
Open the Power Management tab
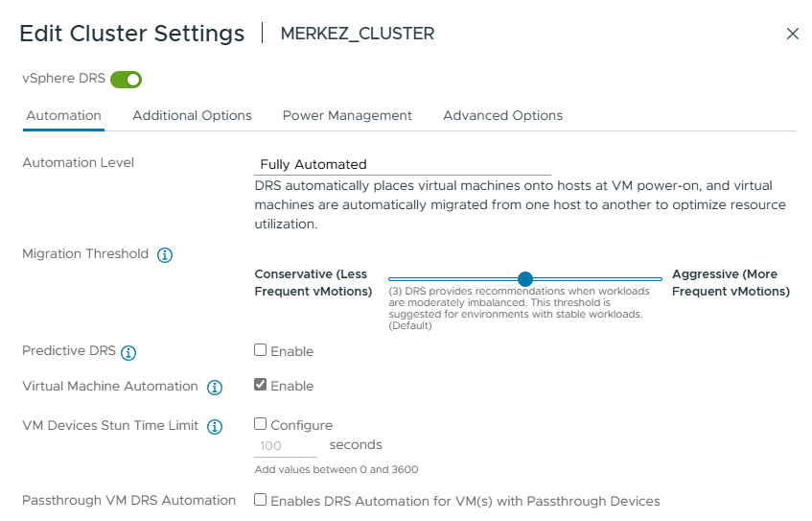pyautogui.click(x=347, y=115)
